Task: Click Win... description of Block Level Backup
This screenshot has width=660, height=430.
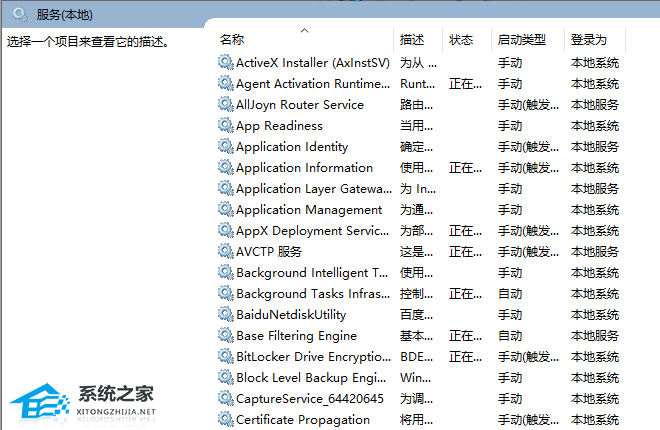Action: 415,378
